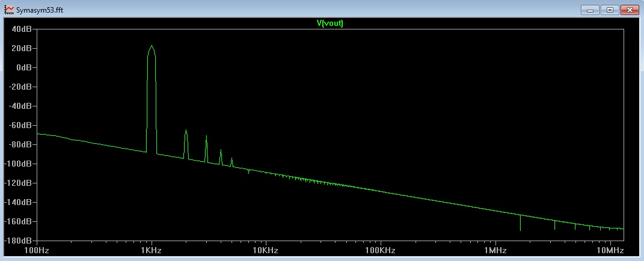Click the 100KHz frequency axis label
This screenshot has height=261, width=644.
click(x=381, y=250)
